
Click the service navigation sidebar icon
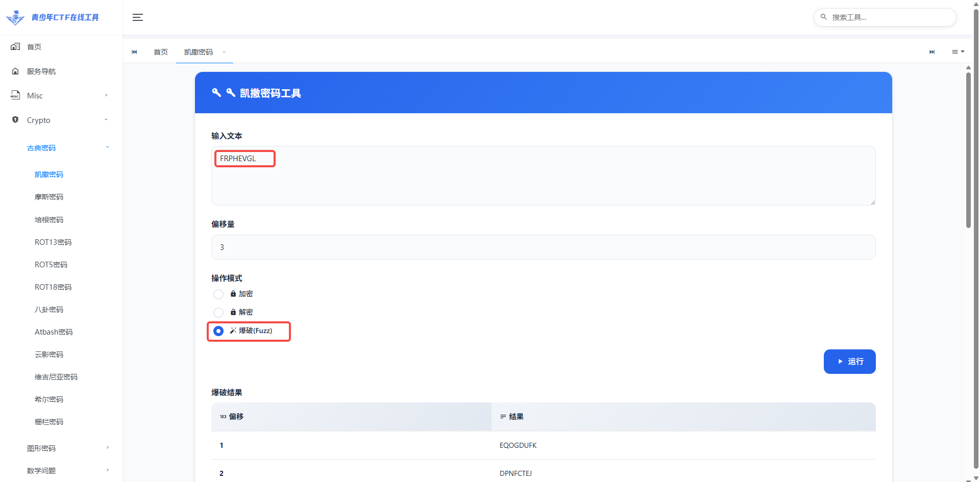(15, 71)
